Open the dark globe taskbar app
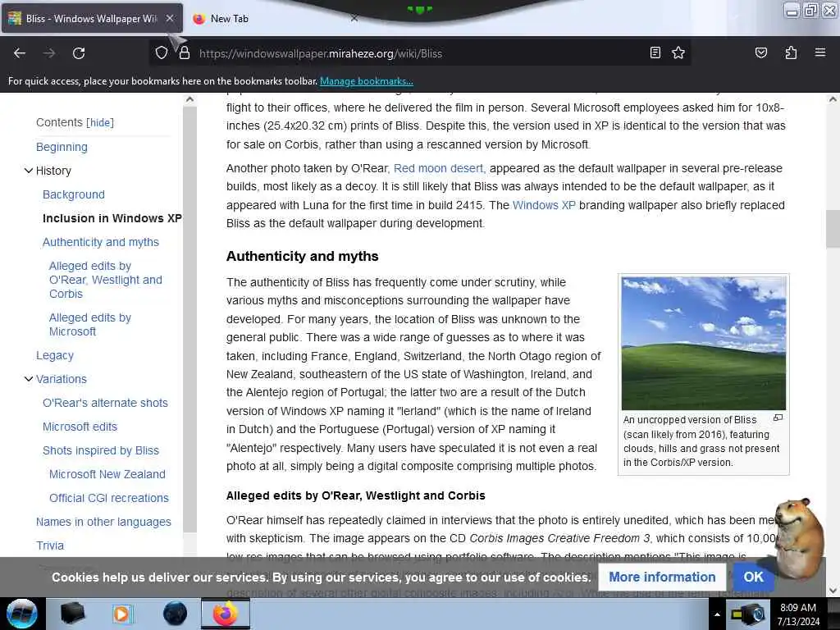840x630 pixels. (x=175, y=614)
